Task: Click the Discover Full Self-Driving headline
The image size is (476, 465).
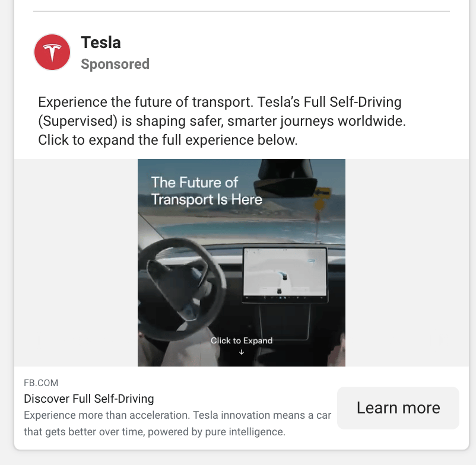Action: coord(89,399)
